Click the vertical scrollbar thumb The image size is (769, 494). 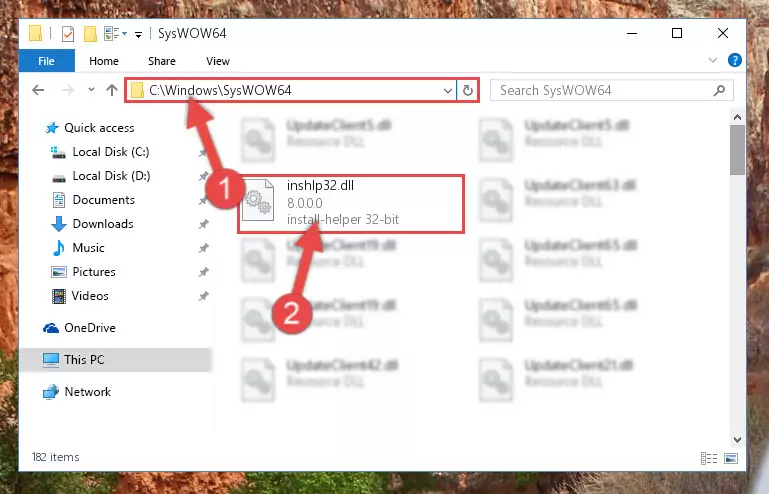[737, 150]
